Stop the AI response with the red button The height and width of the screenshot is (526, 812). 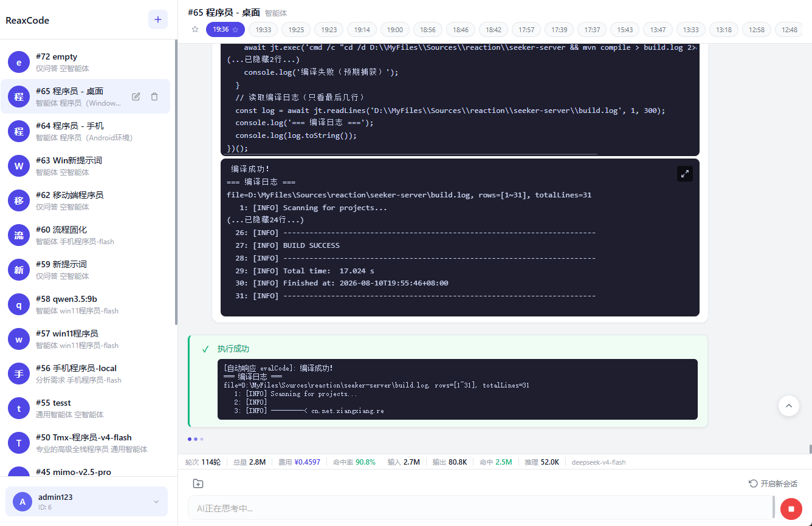(x=791, y=508)
